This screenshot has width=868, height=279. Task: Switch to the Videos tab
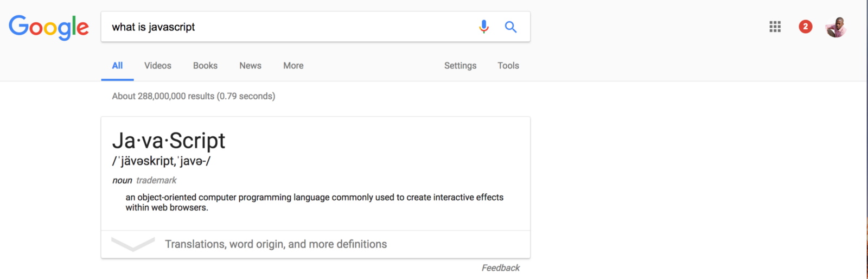click(x=158, y=66)
